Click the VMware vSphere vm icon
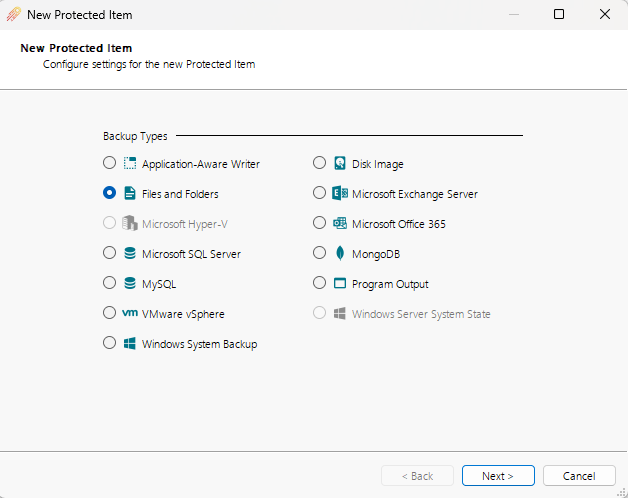 click(129, 314)
